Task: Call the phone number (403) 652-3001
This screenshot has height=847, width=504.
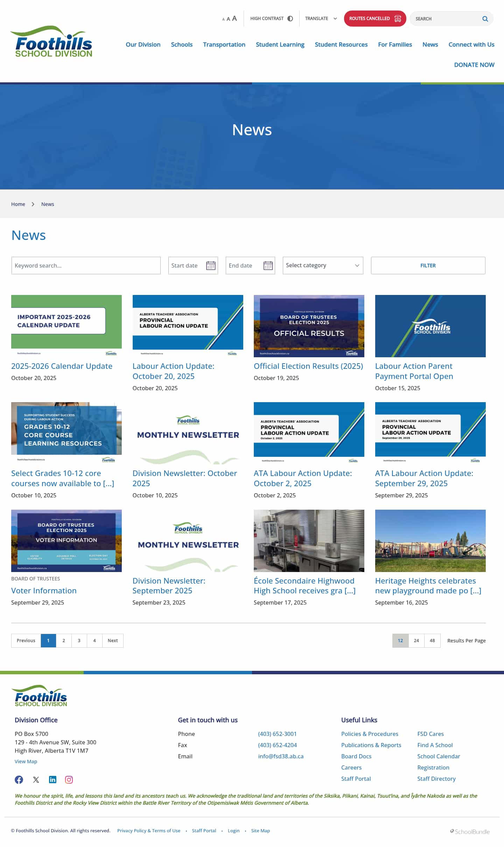Action: click(x=277, y=734)
